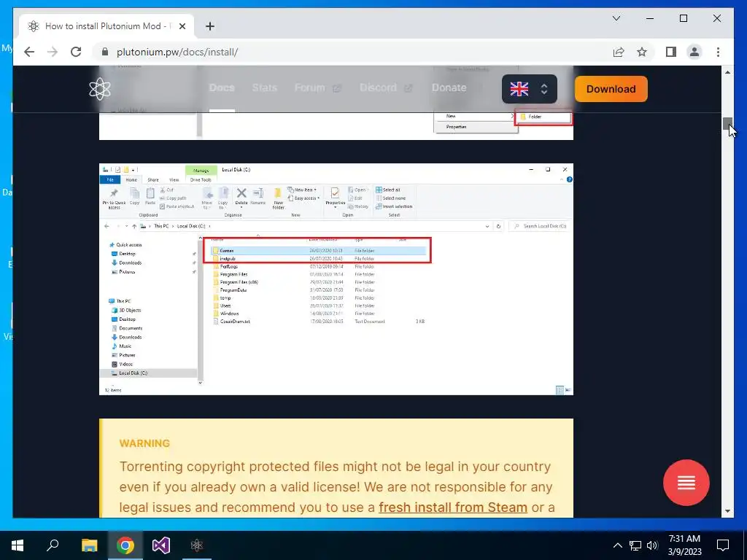747x560 pixels.
Task: Click the page scrollbar down arrow
Action: coord(727,511)
